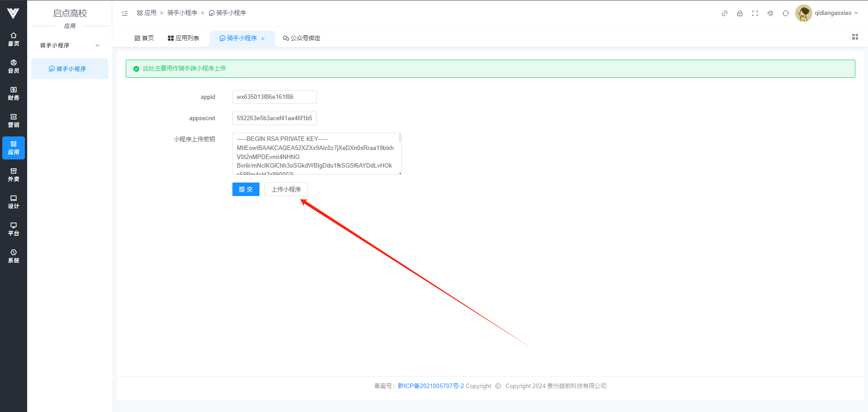Switch to the 公众号绑定 tab

[302, 38]
